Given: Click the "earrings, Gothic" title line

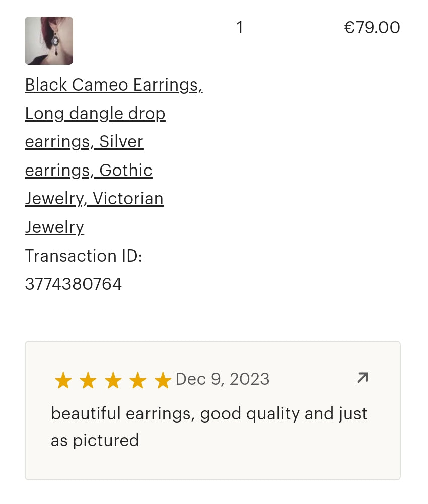Looking at the screenshot, I should (x=89, y=171).
